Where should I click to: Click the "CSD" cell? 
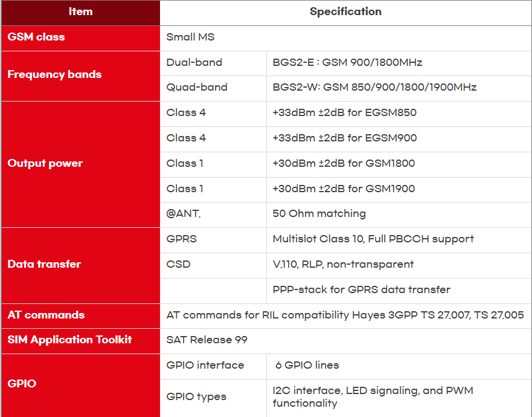(176, 264)
